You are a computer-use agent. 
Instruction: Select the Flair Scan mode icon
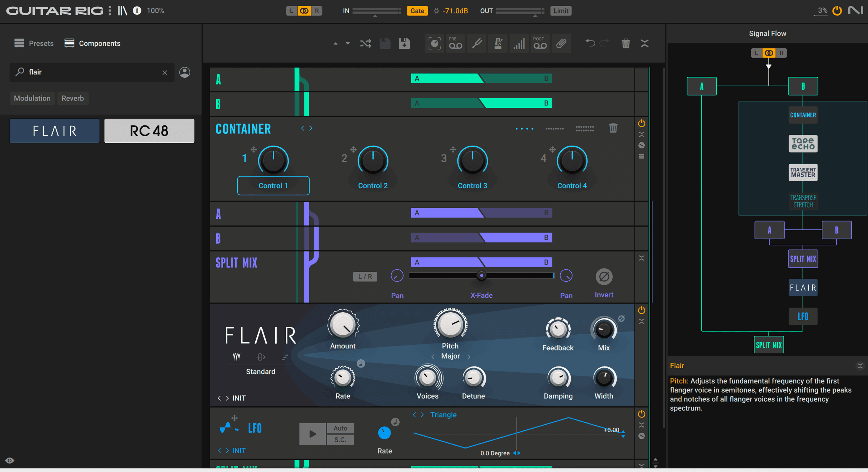285,357
